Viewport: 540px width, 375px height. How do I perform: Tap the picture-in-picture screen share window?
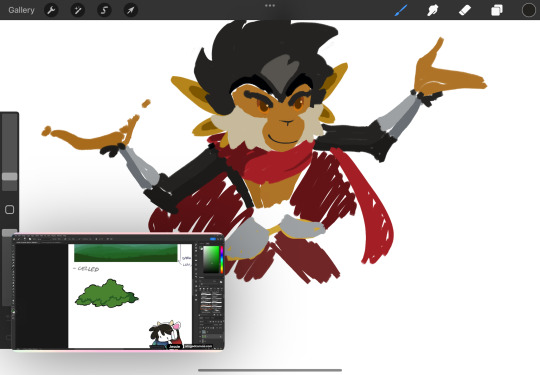point(118,292)
